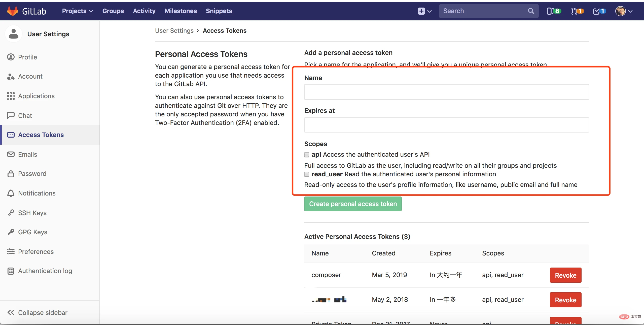644x325 pixels.
Task: Expand the user avatar dropdown arrow
Action: point(630,11)
